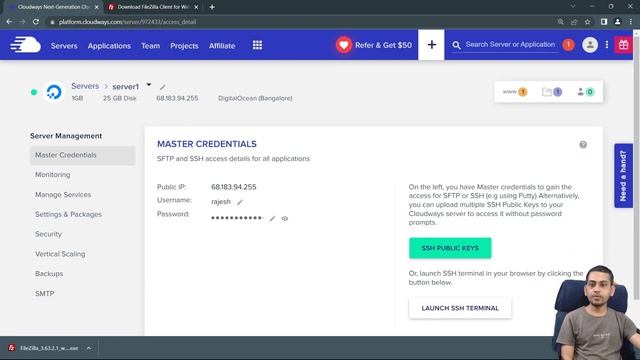Open the three-dot header menu

coord(607,45)
